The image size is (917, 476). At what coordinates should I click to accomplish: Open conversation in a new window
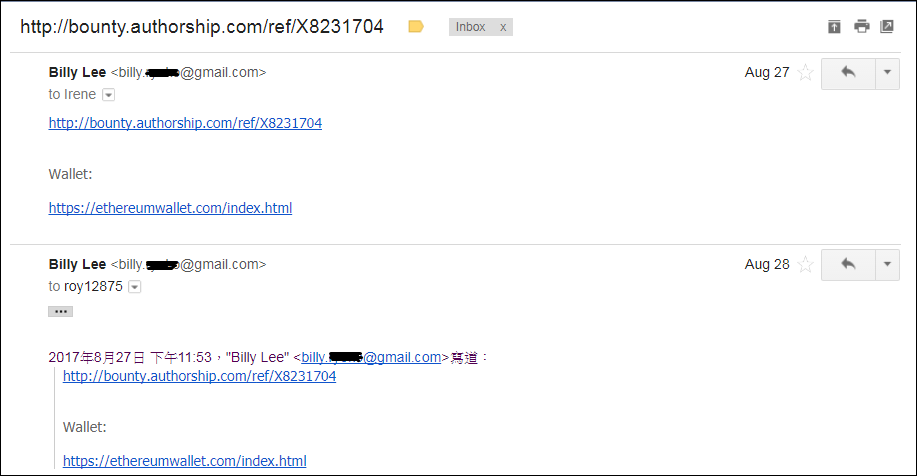click(887, 26)
